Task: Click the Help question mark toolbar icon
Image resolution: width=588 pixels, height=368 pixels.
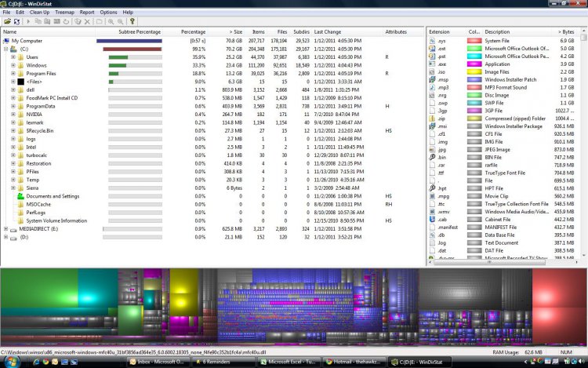Action: 132,22
